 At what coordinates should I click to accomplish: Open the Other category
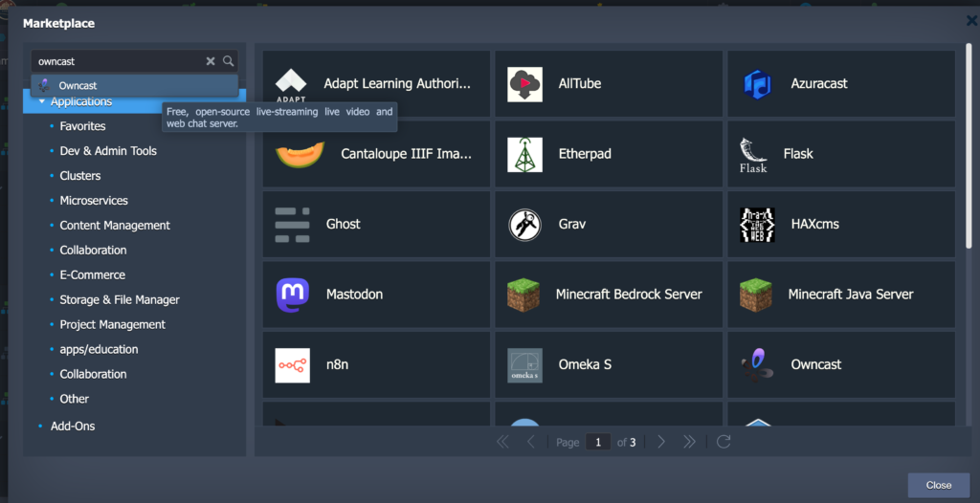75,399
